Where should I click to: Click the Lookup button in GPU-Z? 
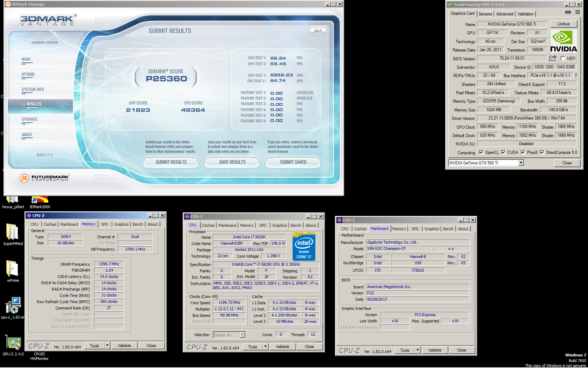click(x=563, y=24)
